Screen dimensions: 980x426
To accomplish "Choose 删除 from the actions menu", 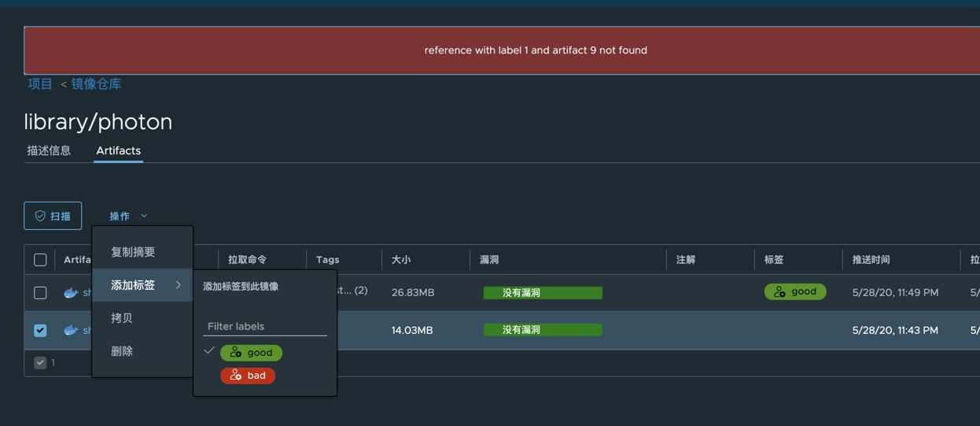I will coord(122,351).
